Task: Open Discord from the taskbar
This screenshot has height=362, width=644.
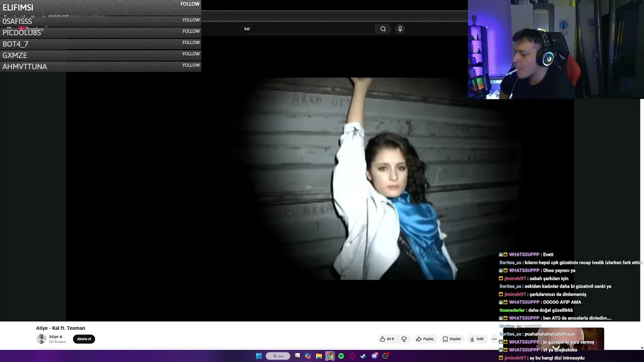Action: coord(374,356)
